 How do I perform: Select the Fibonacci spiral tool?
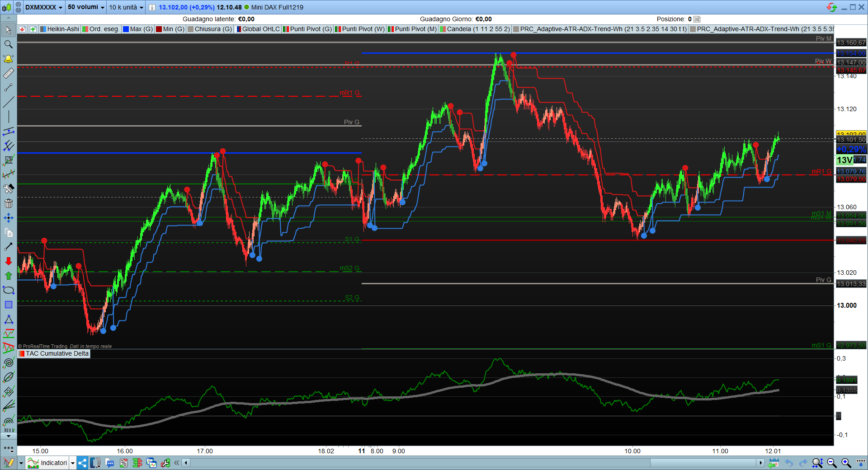(8, 363)
